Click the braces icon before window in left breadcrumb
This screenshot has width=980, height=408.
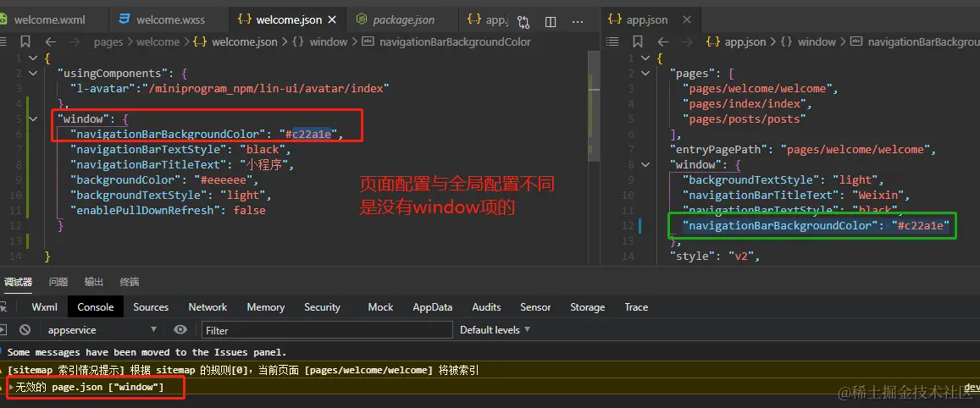[x=298, y=41]
